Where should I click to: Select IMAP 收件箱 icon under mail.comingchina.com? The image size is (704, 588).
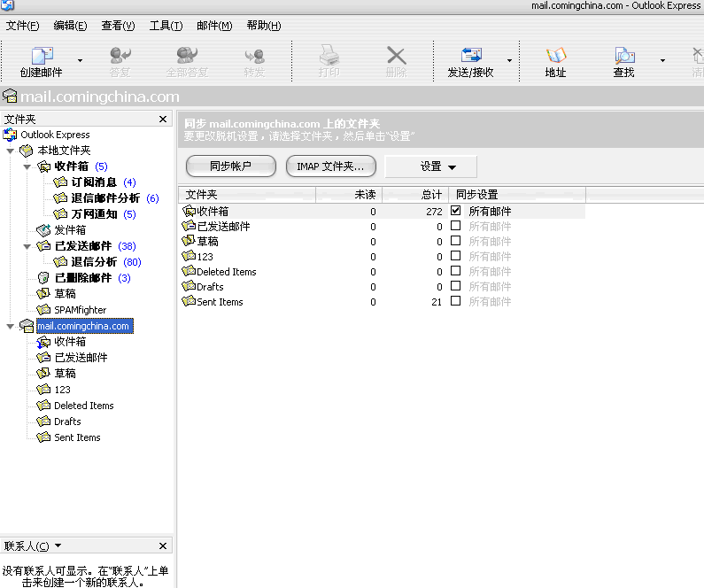click(43, 342)
